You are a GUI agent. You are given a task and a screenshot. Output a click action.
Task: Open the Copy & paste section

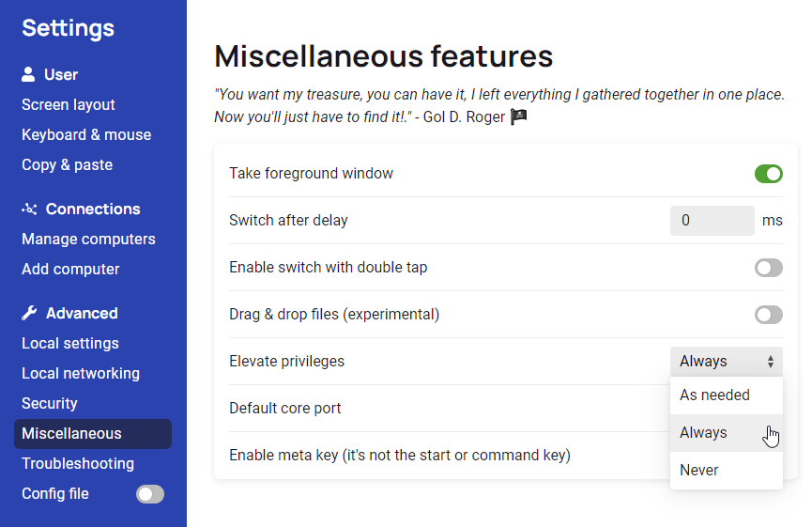coord(67,164)
